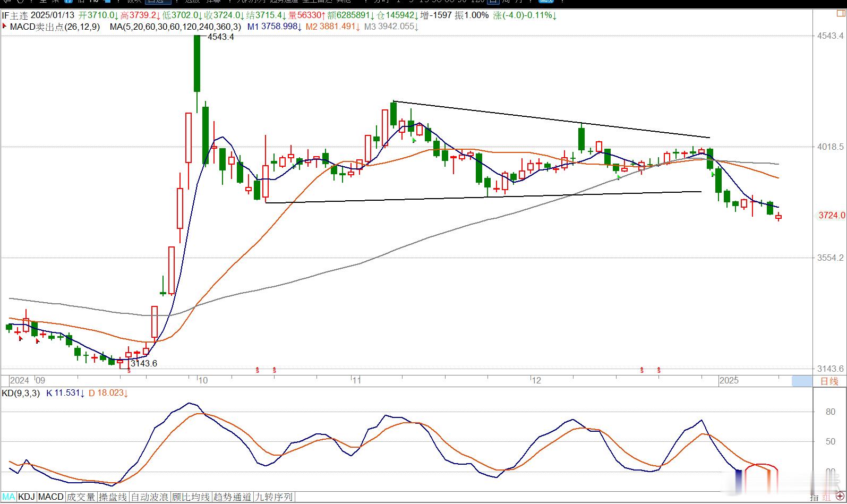Select the descending upper trend line
Viewport: 847px width, 504px height.
coord(552,119)
